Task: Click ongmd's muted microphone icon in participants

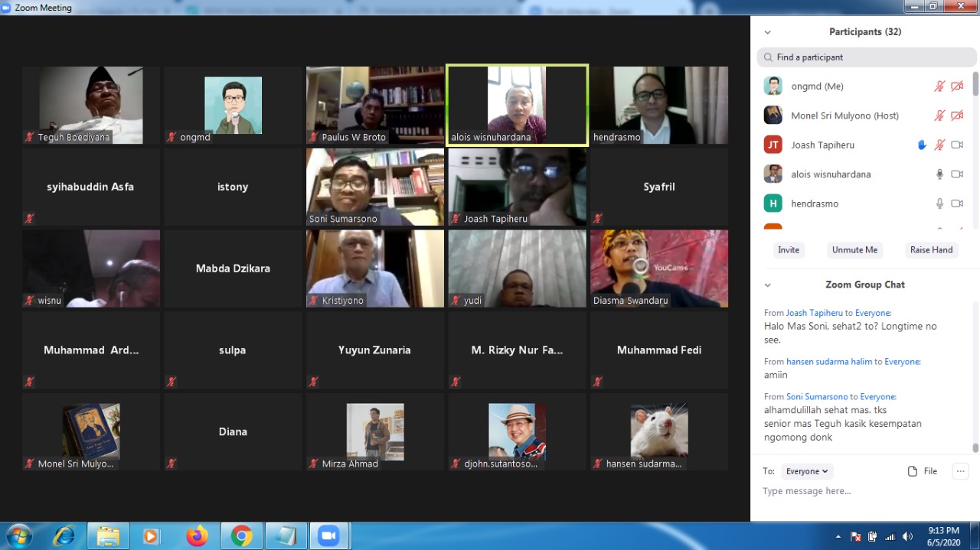Action: (939, 86)
